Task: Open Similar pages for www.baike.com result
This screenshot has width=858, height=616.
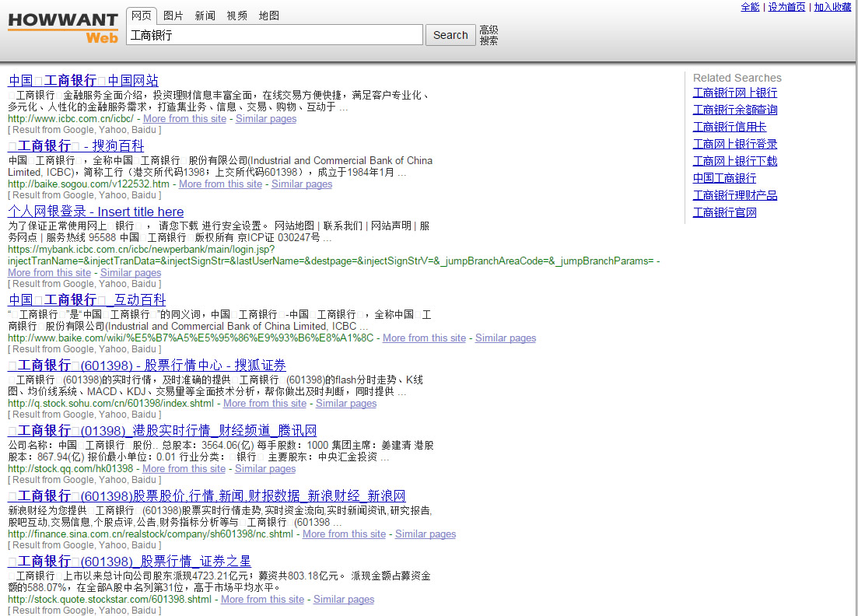Action: coord(506,338)
